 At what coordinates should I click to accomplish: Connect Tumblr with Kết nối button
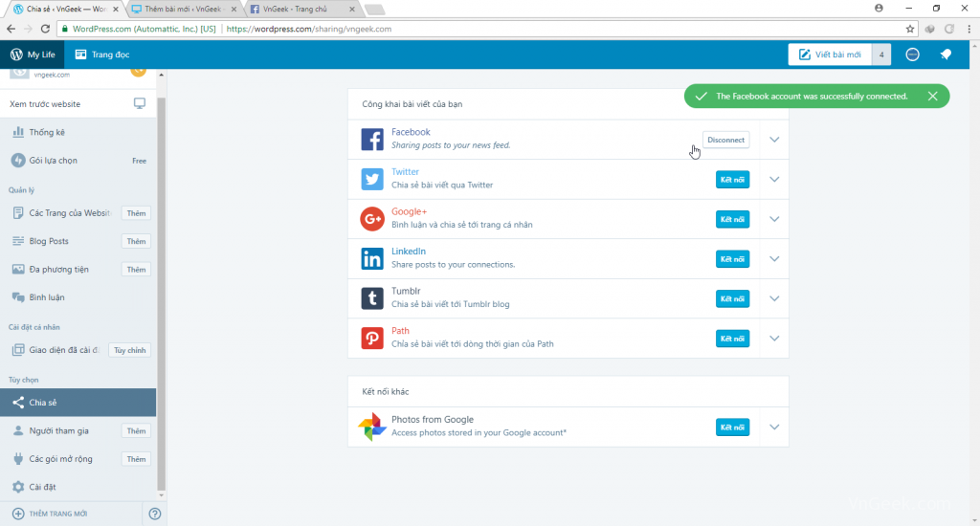pyautogui.click(x=732, y=298)
